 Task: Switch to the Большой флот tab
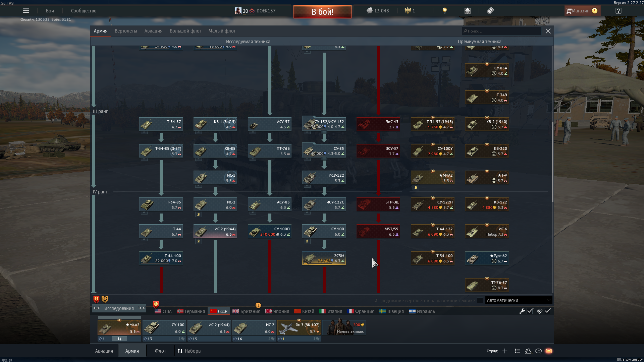click(x=185, y=31)
